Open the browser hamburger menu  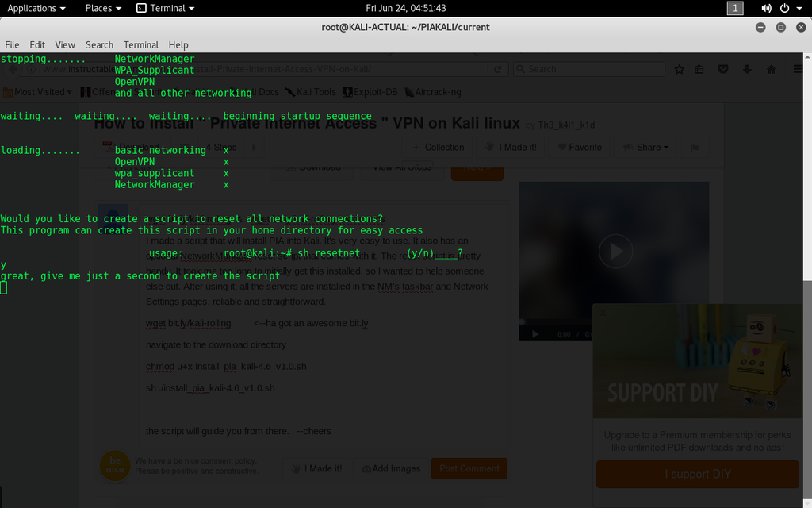[798, 70]
